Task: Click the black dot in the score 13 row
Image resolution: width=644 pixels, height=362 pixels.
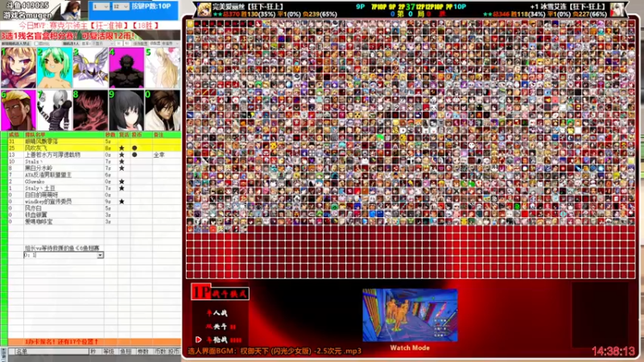Action: tap(134, 154)
